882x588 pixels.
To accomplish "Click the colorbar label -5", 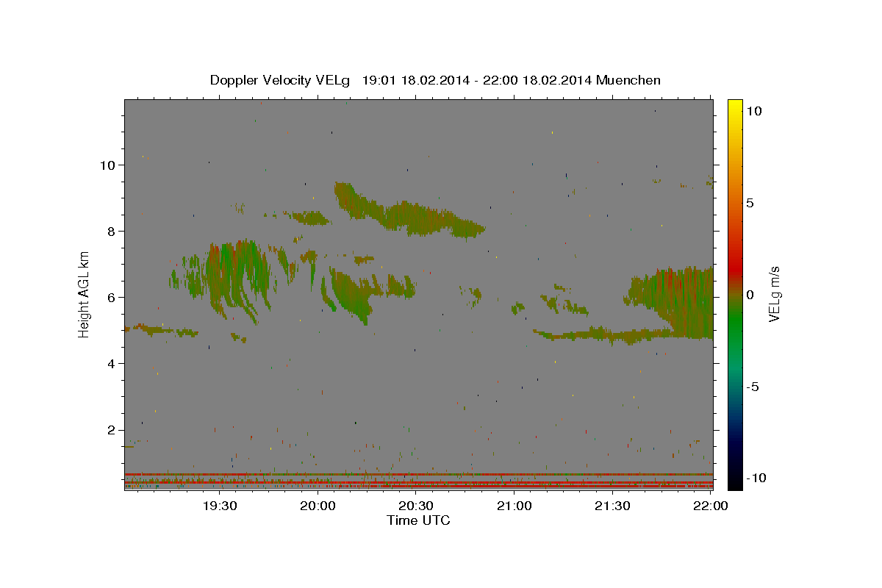I will click(752, 387).
